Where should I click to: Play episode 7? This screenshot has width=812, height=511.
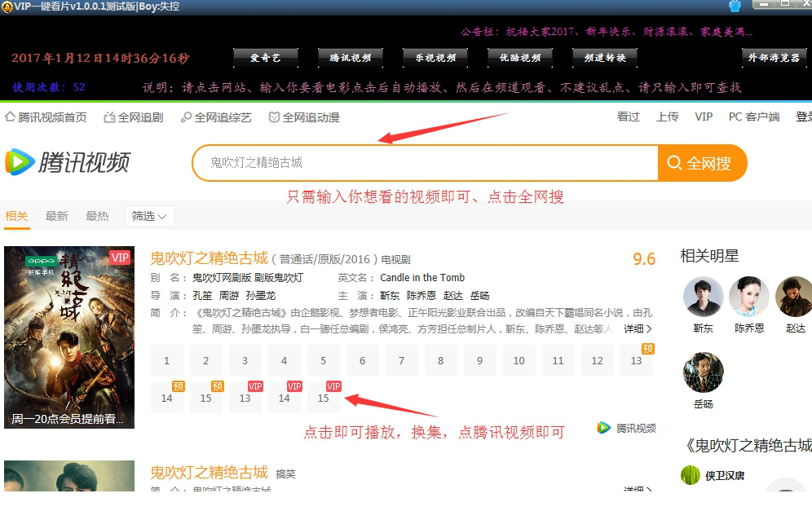[401, 360]
